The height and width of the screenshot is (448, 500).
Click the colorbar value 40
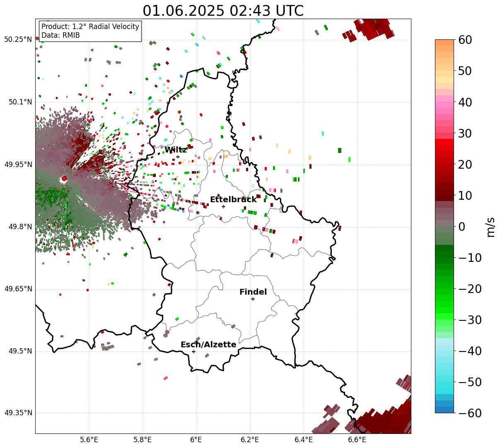465,102
